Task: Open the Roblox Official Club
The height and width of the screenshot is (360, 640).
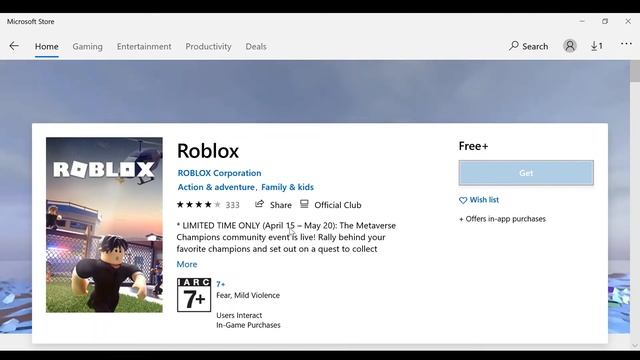Action: [331, 204]
